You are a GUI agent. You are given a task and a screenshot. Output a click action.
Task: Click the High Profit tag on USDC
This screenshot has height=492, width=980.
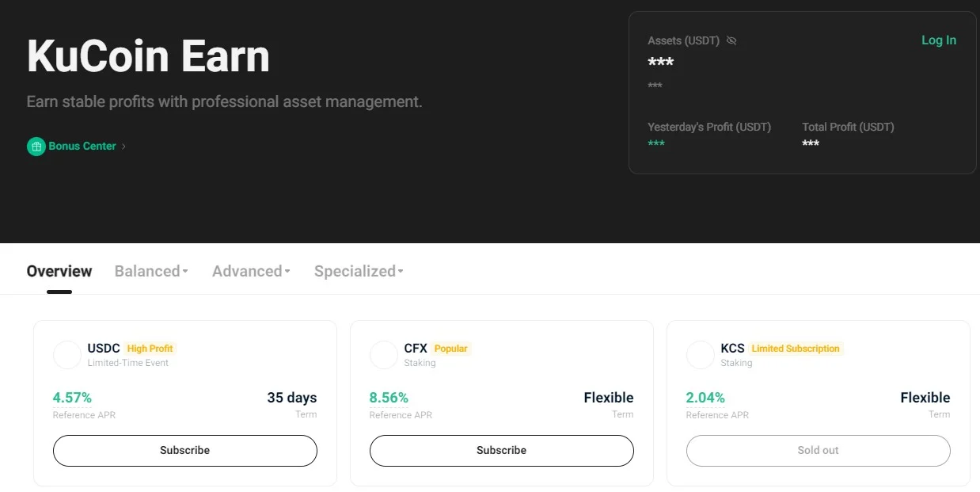[150, 349]
